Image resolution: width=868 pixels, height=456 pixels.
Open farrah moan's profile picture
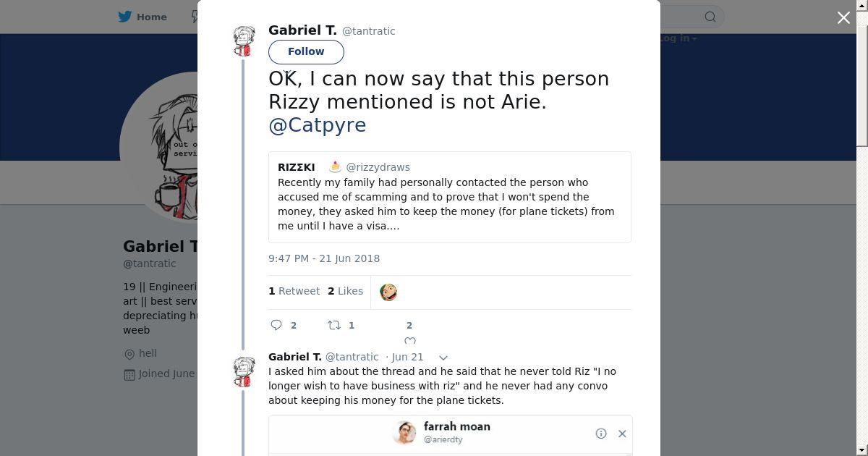coord(405,433)
